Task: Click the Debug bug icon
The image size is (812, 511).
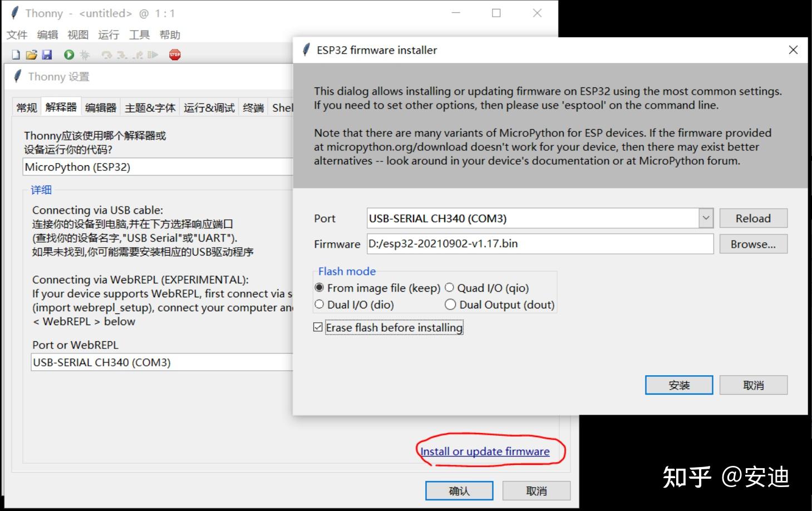Action: (x=85, y=55)
